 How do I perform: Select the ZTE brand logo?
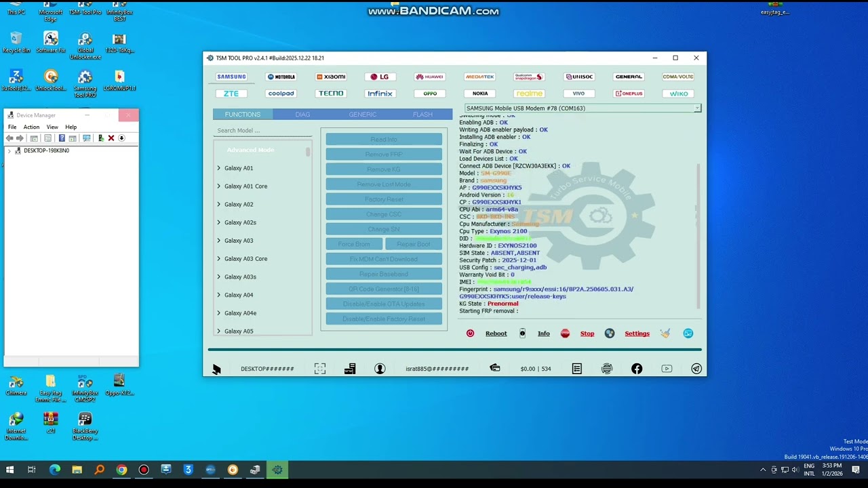231,94
